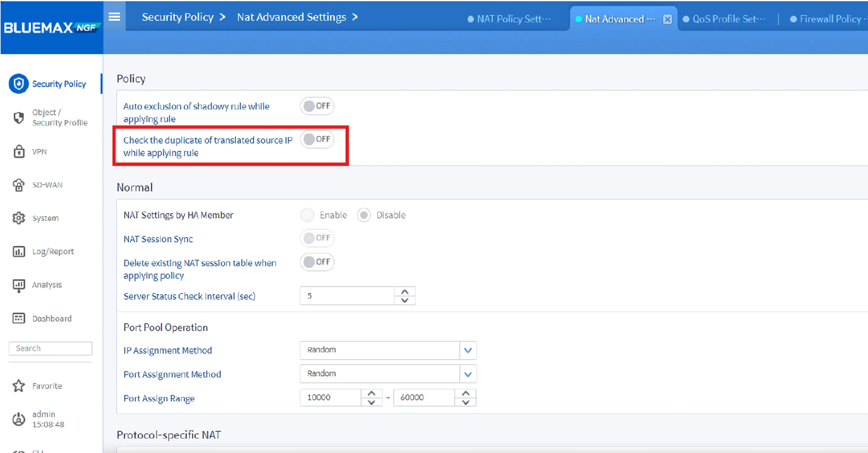
Task: Open the Port Assignment Method dropdown
Action: point(468,374)
